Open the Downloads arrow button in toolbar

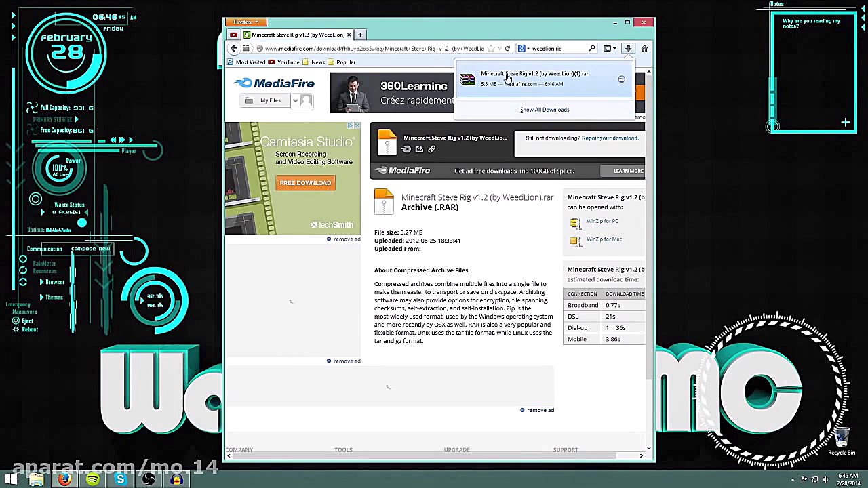tap(629, 49)
